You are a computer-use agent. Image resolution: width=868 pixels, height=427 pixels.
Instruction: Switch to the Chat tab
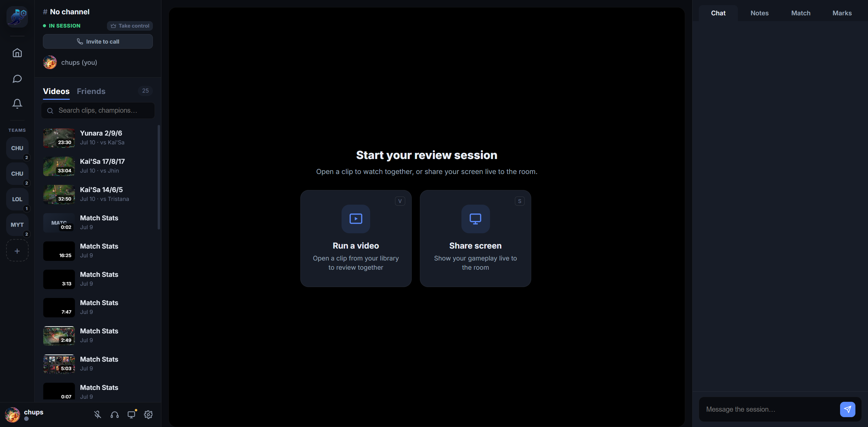click(x=718, y=13)
